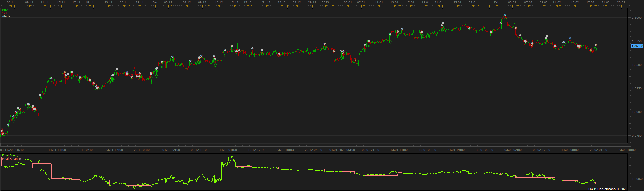This screenshot has height=191, width=644.
Task: Click the Sell legend label
Action: point(5,13)
